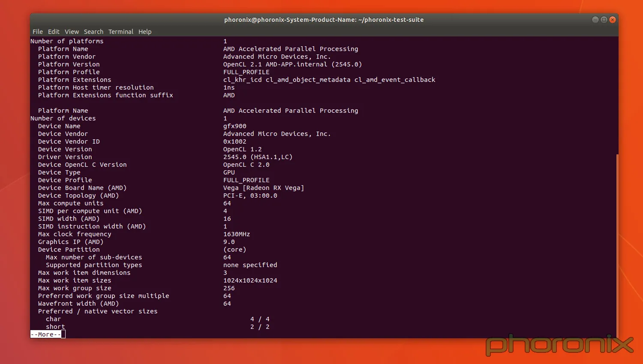Click the 'short' vector size row
Viewport: 643px width, 364px height.
tap(158, 327)
